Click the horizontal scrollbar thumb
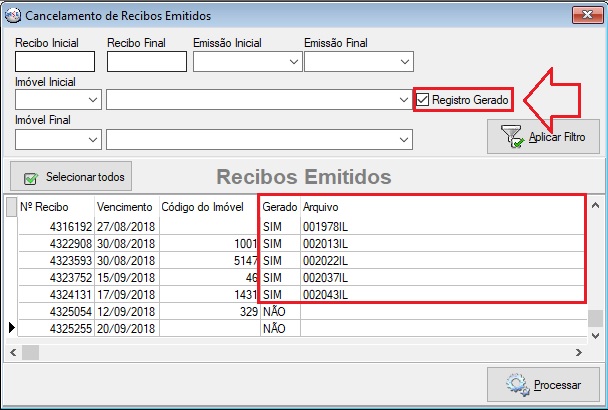608x410 pixels. coord(30,352)
